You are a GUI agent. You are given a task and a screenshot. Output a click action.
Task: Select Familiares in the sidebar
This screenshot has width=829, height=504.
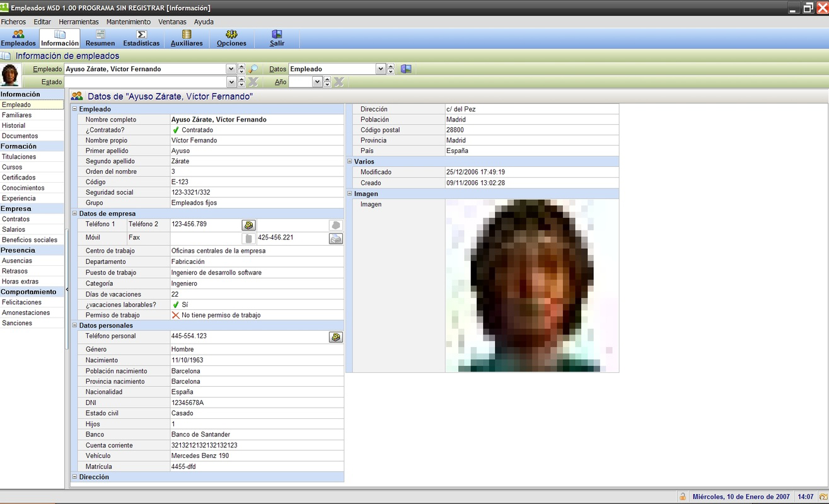tap(32, 115)
